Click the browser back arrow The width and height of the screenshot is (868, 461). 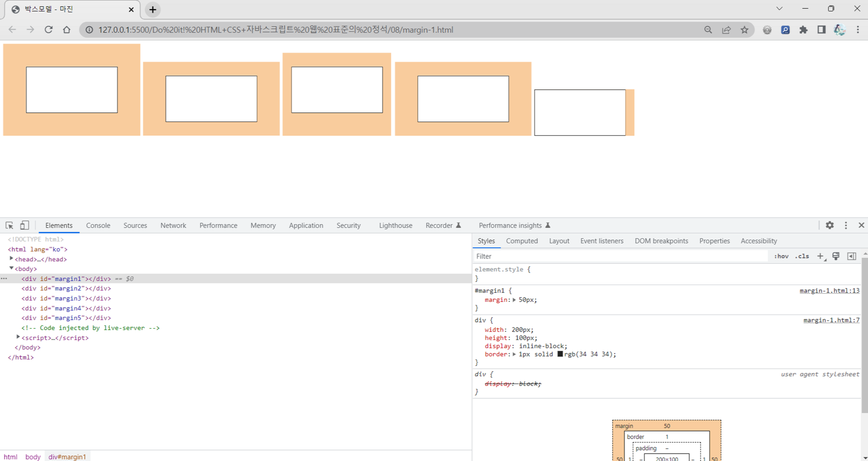click(x=12, y=30)
